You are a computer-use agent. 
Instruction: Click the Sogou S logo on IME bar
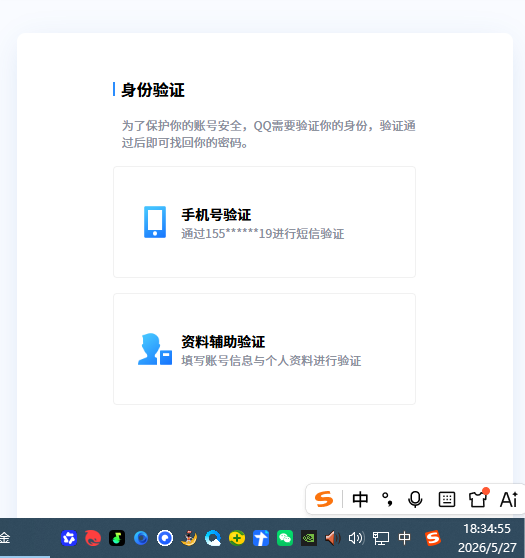324,499
